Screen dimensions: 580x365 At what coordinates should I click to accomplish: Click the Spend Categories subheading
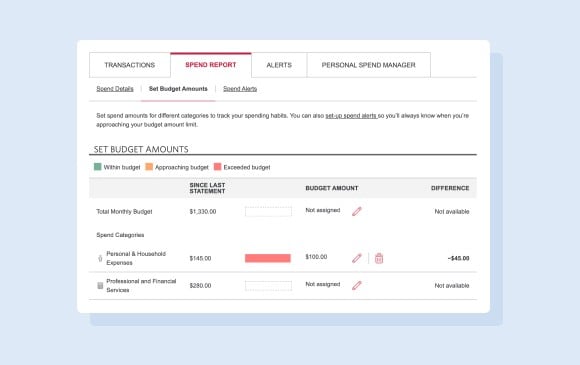coord(120,235)
